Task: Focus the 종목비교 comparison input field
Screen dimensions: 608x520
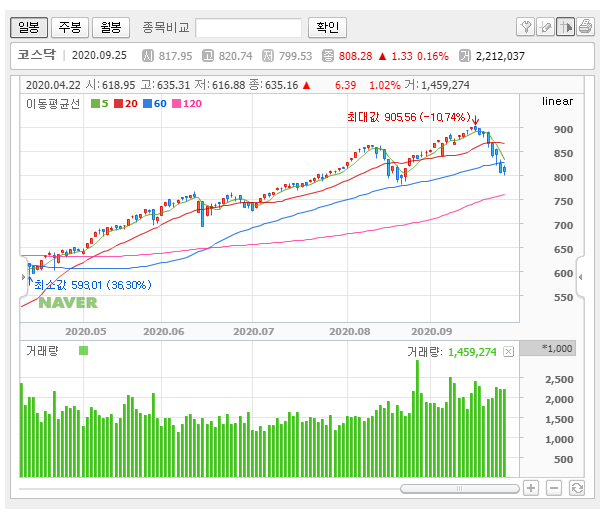Action: [x=249, y=28]
